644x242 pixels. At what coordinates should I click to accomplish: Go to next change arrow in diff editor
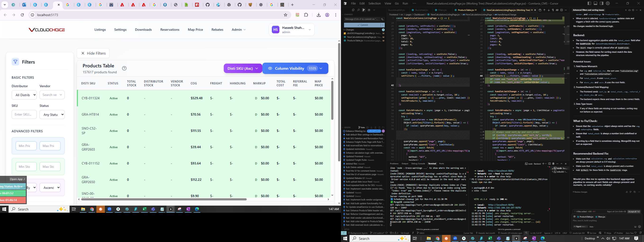[549, 10]
